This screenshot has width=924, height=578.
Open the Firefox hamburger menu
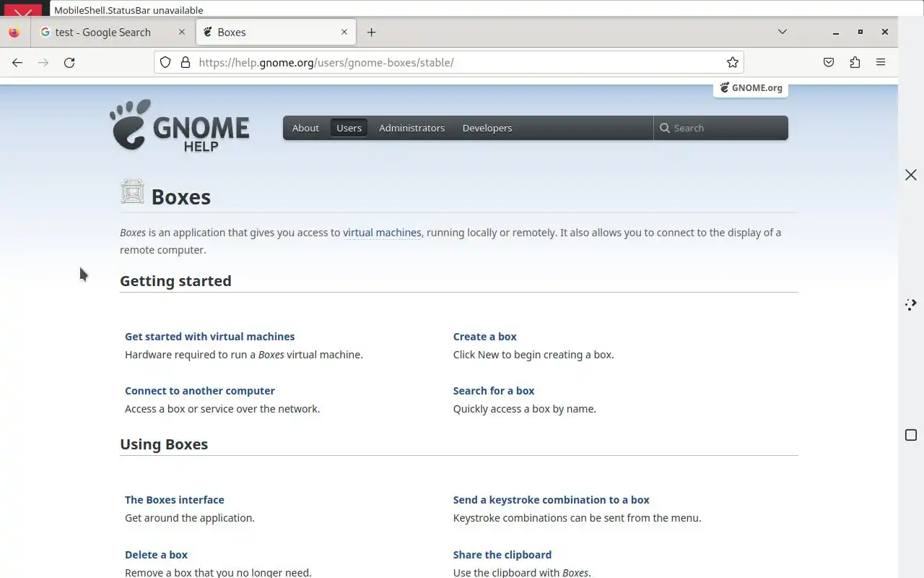click(x=881, y=62)
